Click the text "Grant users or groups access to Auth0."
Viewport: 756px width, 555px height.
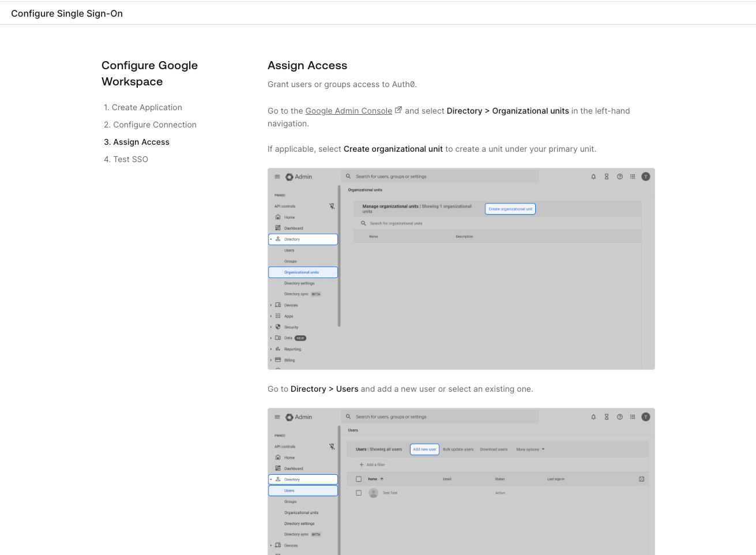coord(342,84)
